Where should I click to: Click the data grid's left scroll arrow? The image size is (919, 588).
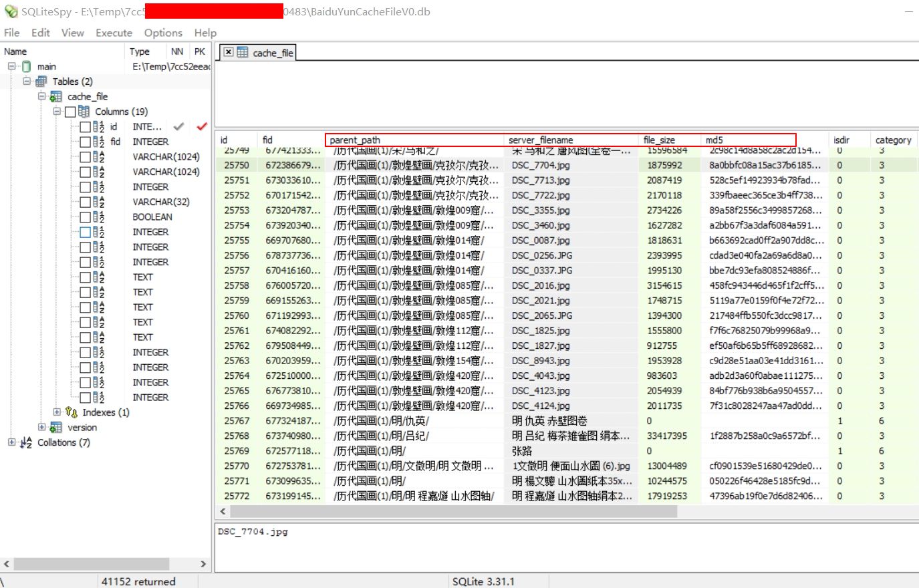pyautogui.click(x=223, y=512)
